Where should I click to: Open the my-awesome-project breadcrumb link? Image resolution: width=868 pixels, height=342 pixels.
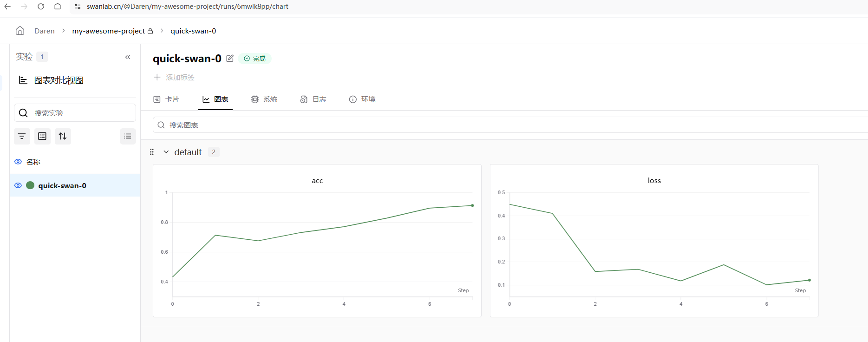(109, 31)
